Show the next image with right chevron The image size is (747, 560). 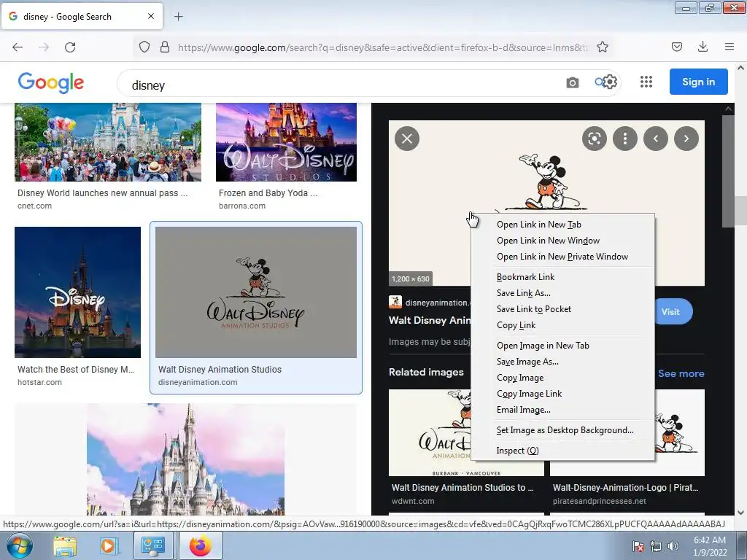pyautogui.click(x=686, y=139)
